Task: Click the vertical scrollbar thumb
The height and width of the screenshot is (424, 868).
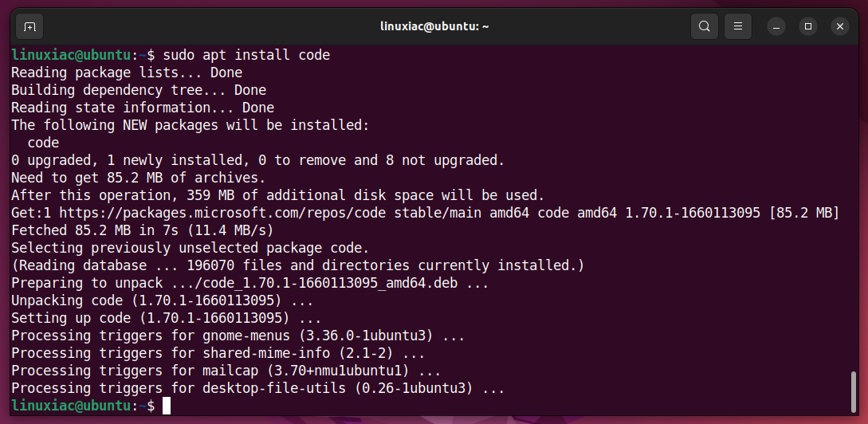Action: (853, 392)
